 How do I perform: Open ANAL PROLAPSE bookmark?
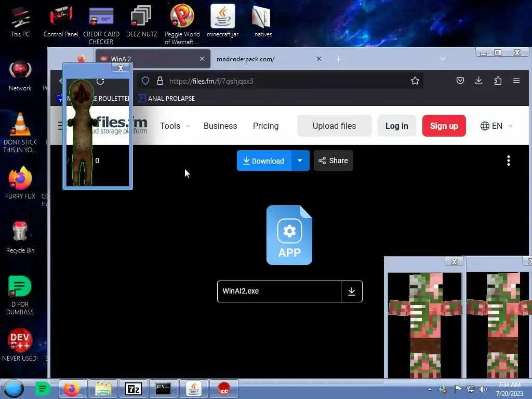tap(167, 98)
